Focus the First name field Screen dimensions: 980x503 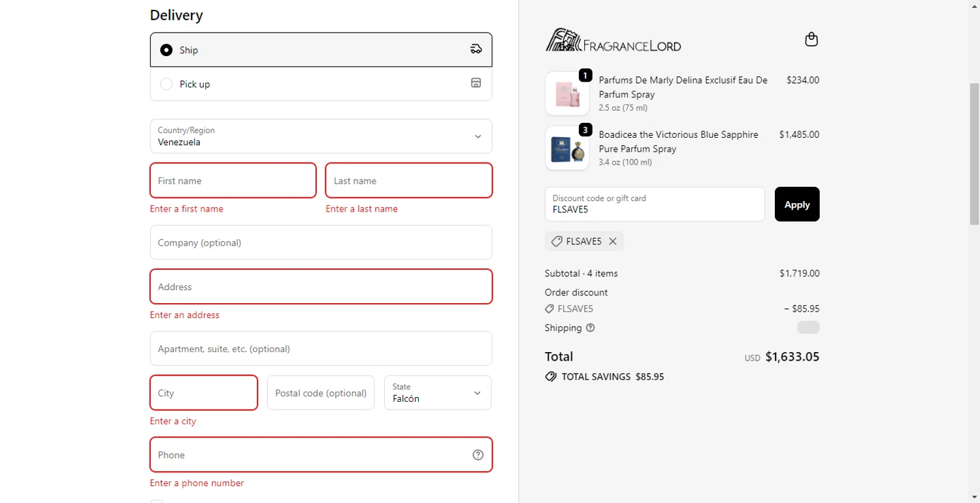233,180
